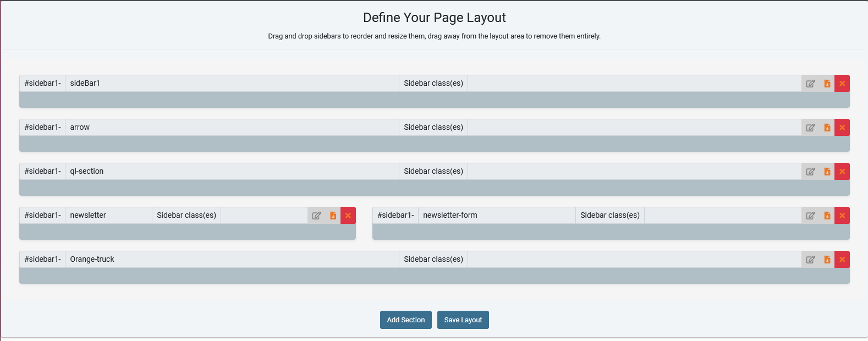Click the Add Section button
Image resolution: width=868 pixels, height=341 pixels.
click(406, 320)
